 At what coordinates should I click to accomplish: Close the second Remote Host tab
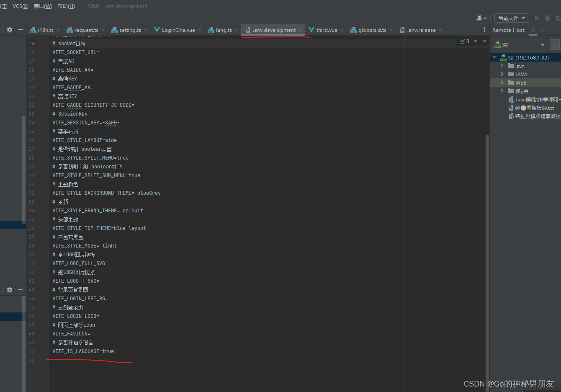pyautogui.click(x=542, y=30)
